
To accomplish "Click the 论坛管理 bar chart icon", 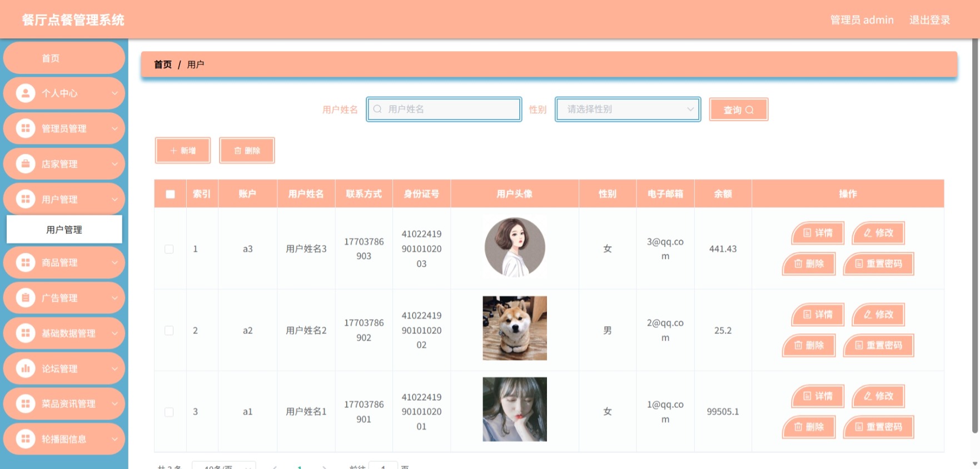I will [x=25, y=368].
